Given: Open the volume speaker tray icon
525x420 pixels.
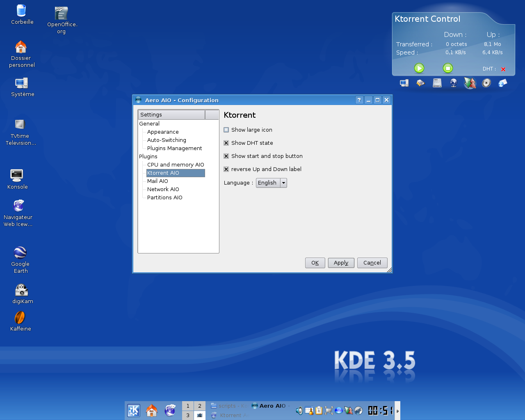Looking at the screenshot, I should point(299,411).
